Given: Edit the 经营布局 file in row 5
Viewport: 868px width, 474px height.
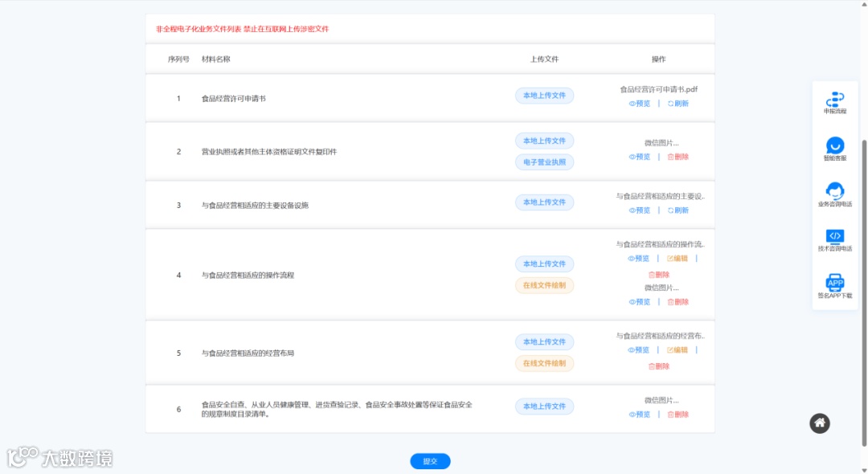Looking at the screenshot, I should click(677, 349).
